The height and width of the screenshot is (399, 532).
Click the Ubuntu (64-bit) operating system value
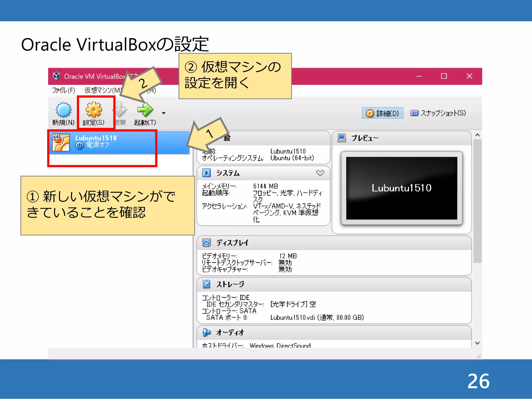[x=292, y=158]
